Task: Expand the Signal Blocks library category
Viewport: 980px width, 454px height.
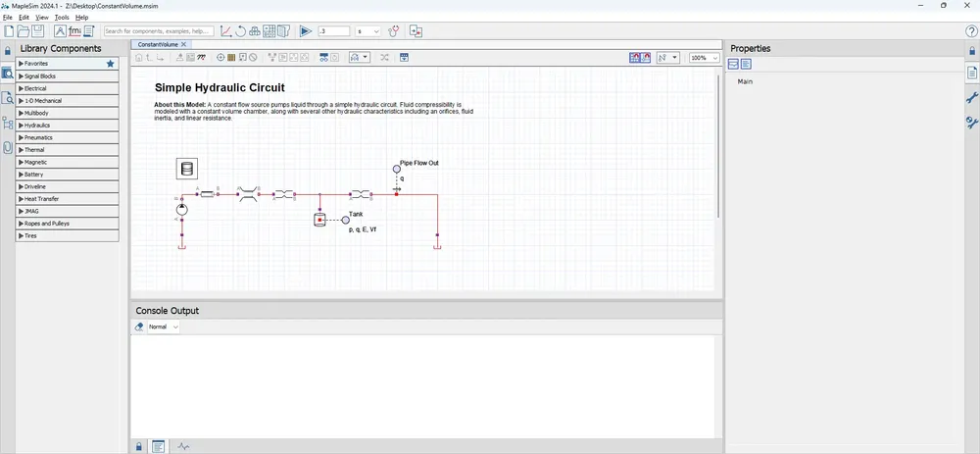Action: 67,76
